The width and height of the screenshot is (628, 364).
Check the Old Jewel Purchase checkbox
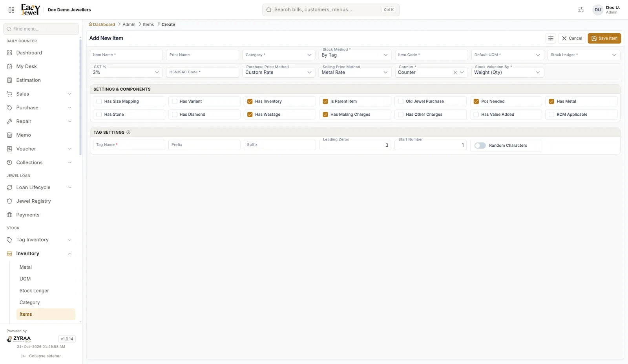pos(401,102)
